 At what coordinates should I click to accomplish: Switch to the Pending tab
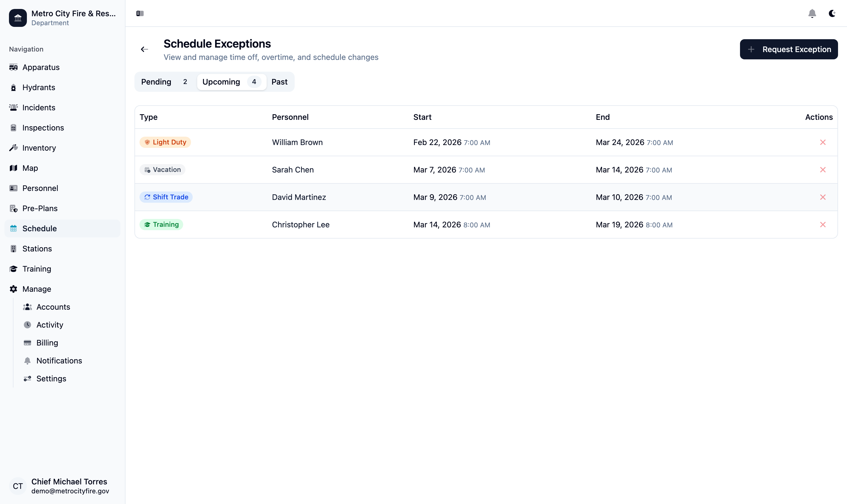[x=164, y=81]
